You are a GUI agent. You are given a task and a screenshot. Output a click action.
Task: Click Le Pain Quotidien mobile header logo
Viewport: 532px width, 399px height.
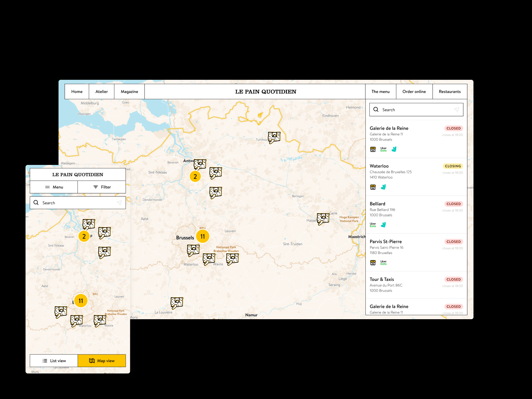[x=78, y=175]
